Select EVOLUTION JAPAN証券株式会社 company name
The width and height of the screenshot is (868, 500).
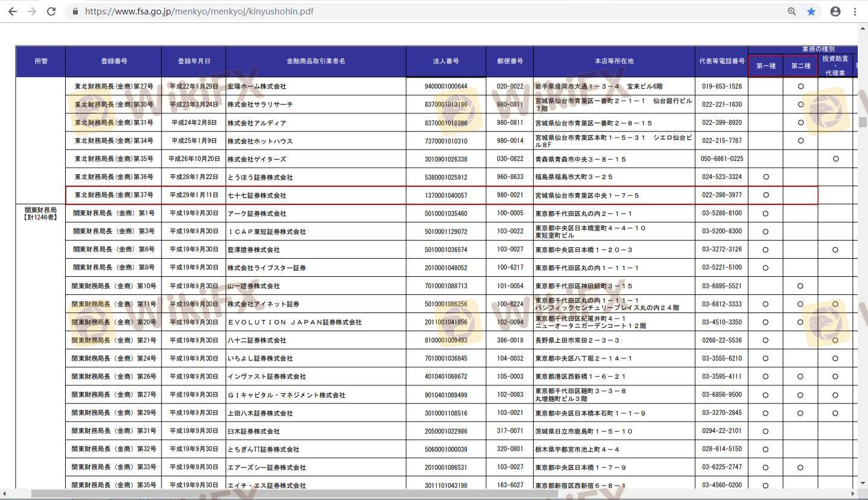tap(294, 322)
